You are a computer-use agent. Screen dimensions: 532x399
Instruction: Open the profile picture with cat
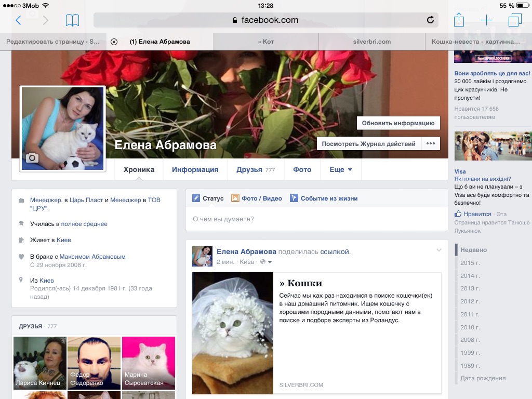[62, 129]
